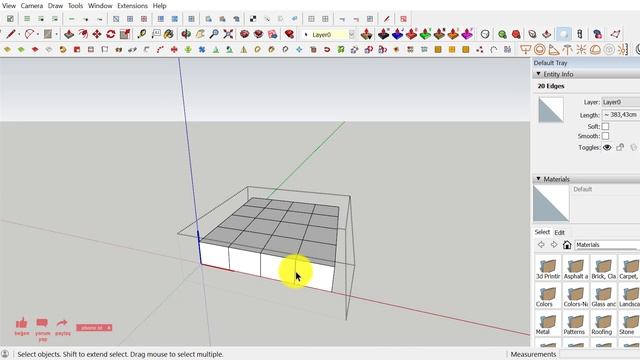
Task: Click the green cross plugin icon
Action: coord(188,50)
